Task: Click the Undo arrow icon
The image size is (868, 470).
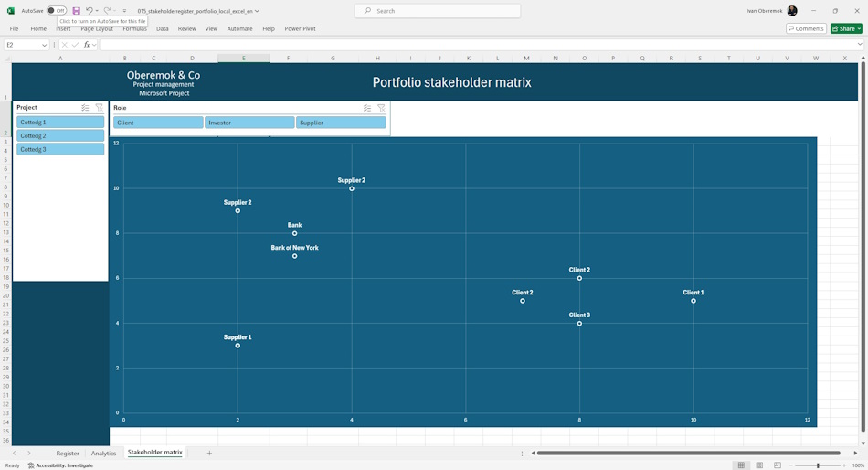Action: pyautogui.click(x=90, y=11)
